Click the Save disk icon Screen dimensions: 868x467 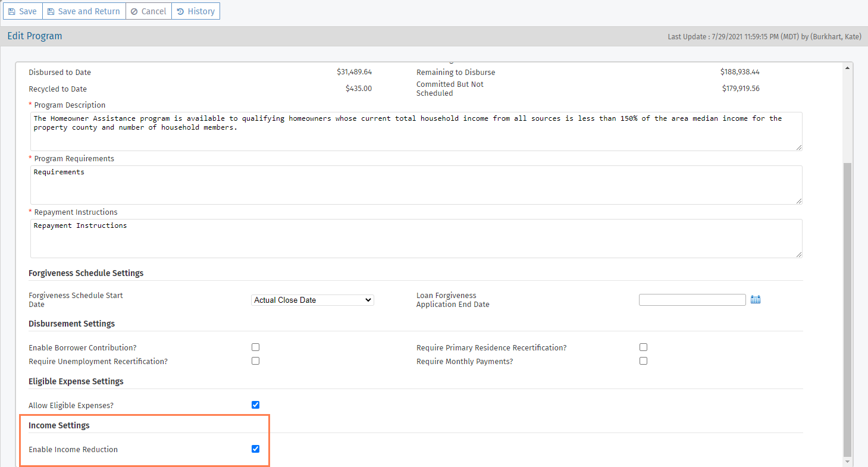point(12,11)
